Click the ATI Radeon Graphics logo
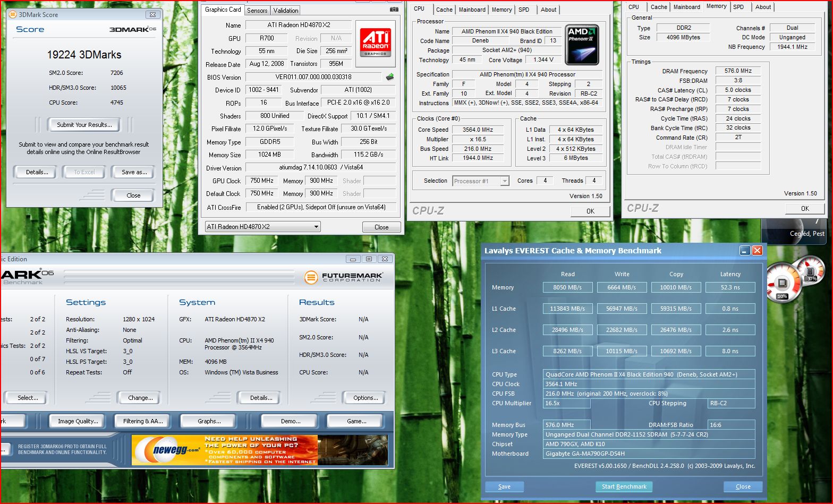Image resolution: width=833 pixels, height=504 pixels. [376, 42]
